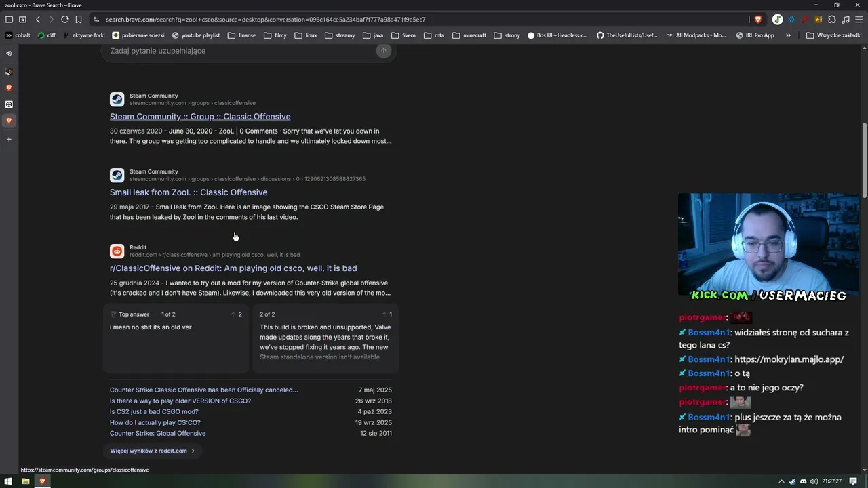Open the volume control in the system tray
This screenshot has height=488, width=868.
pos(814,481)
